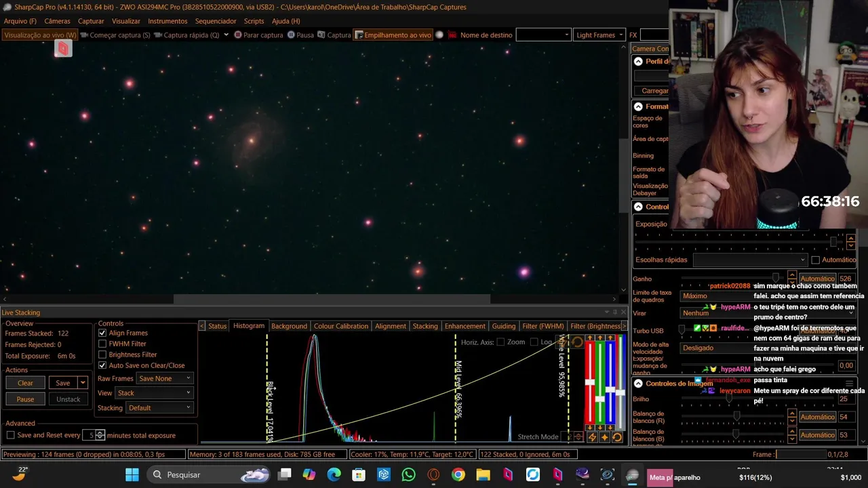Enable the Automático exposure checkbox
This screenshot has height=488, width=868.
[x=816, y=260]
